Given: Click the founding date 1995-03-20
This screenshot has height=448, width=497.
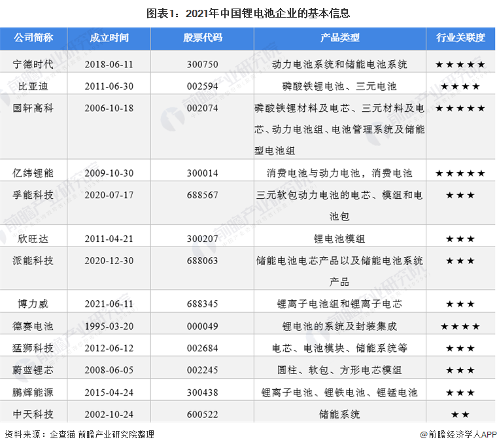Looking at the screenshot, I should (109, 326).
